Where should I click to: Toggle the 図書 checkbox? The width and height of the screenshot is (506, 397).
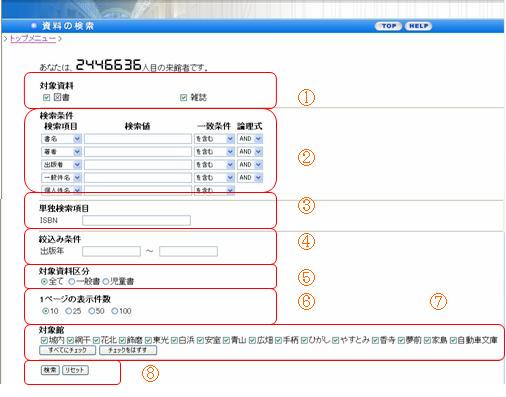click(x=46, y=97)
